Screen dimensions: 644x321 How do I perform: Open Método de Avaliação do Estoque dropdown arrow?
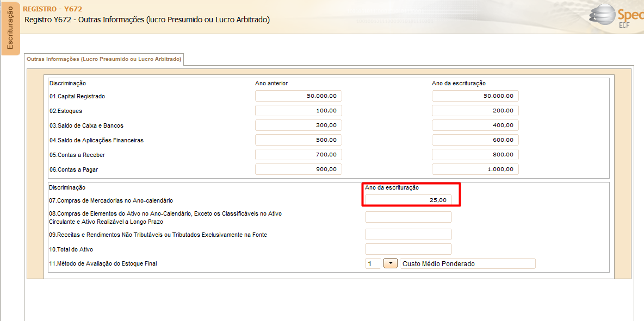pos(391,263)
